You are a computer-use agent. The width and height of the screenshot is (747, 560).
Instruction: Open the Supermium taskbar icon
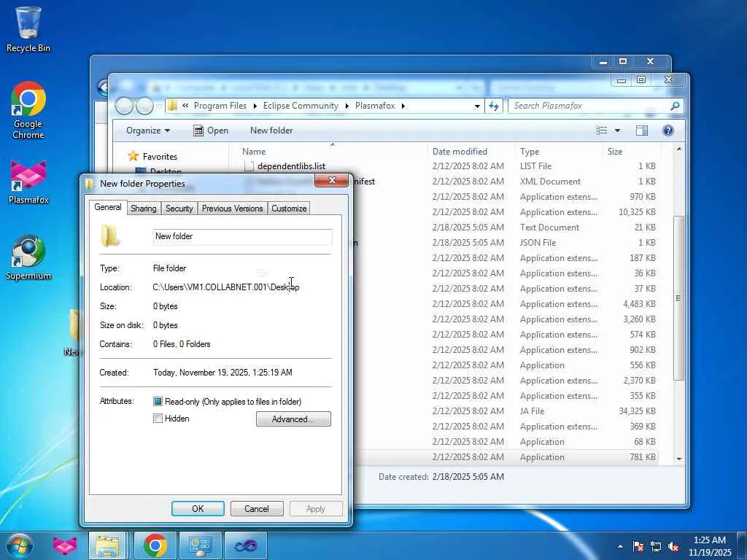click(x=245, y=545)
